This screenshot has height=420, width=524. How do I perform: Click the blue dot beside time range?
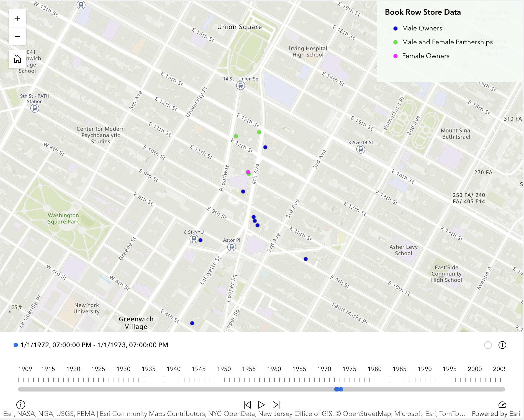coord(16,345)
